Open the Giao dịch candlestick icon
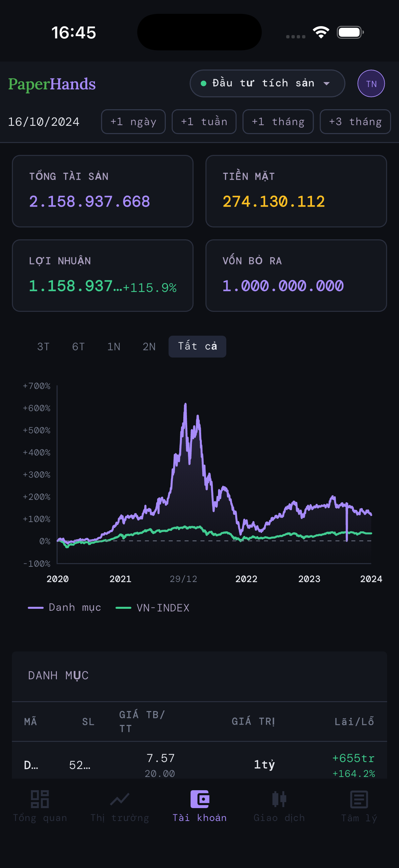 click(279, 799)
